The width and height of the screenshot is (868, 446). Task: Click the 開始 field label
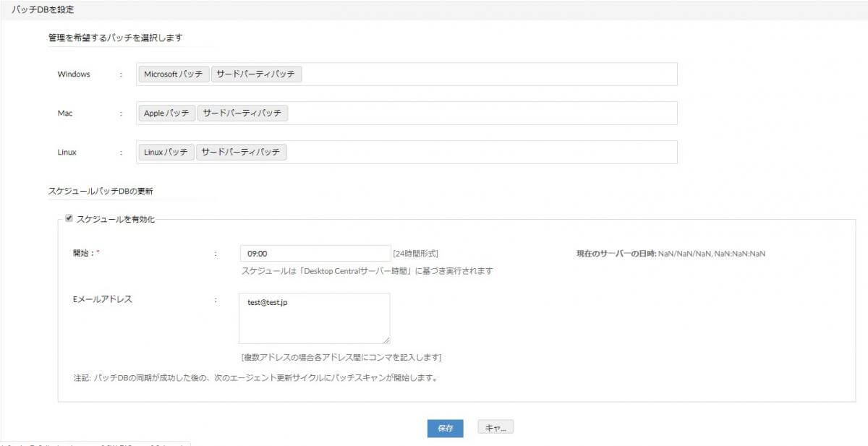pos(86,254)
